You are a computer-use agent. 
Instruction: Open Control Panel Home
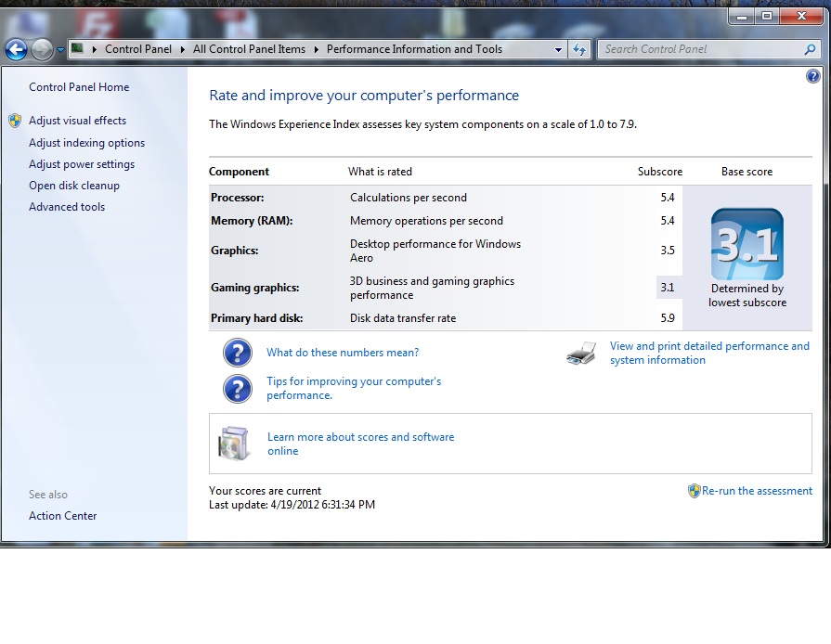pos(79,87)
